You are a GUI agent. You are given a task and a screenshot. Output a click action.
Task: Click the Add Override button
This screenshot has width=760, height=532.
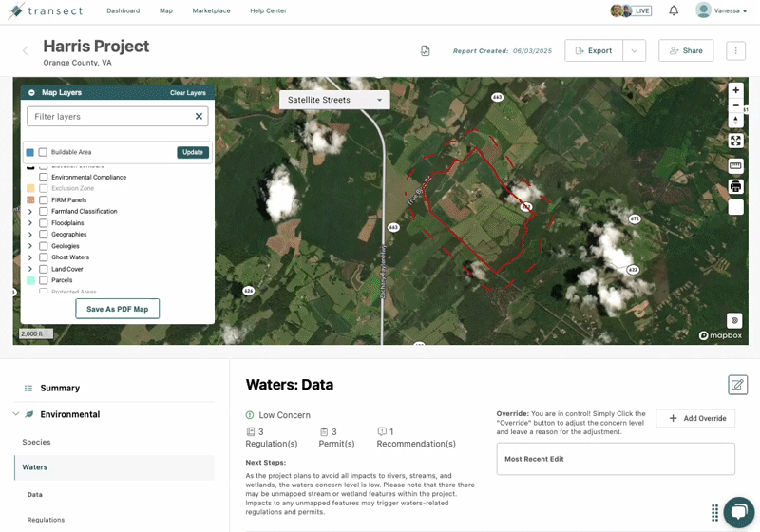695,418
